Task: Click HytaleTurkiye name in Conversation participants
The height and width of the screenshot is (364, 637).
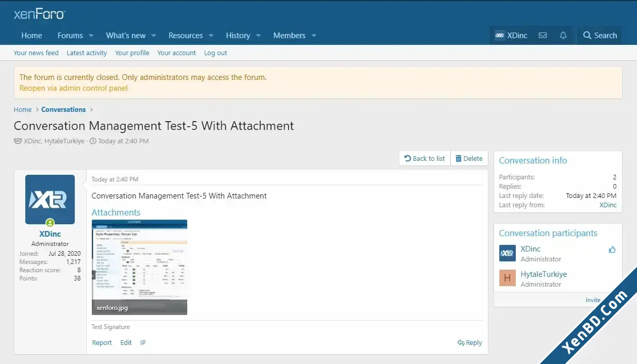Action: pos(544,274)
